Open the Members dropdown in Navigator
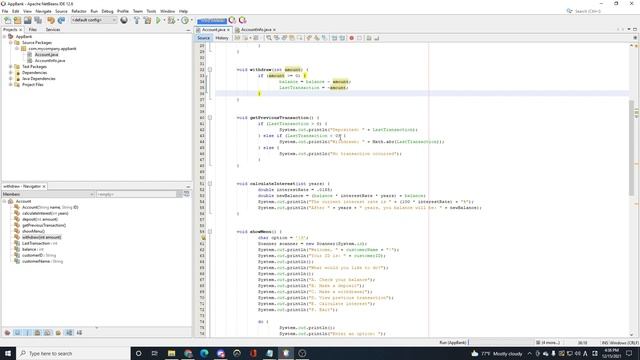This screenshot has width=640, height=360. [48, 194]
